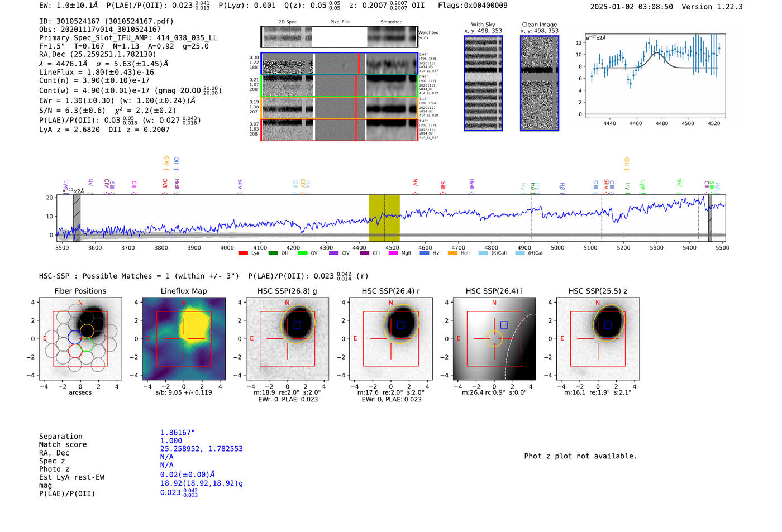Click the hatched gray region near 5460Å
Screen dimensions: 782x532
coord(710,218)
